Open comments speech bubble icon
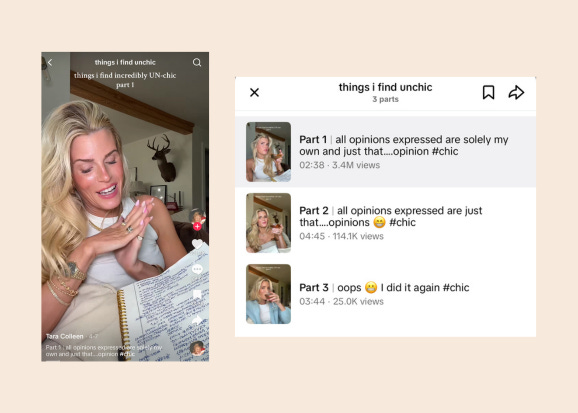The width and height of the screenshot is (578, 413). [198, 269]
